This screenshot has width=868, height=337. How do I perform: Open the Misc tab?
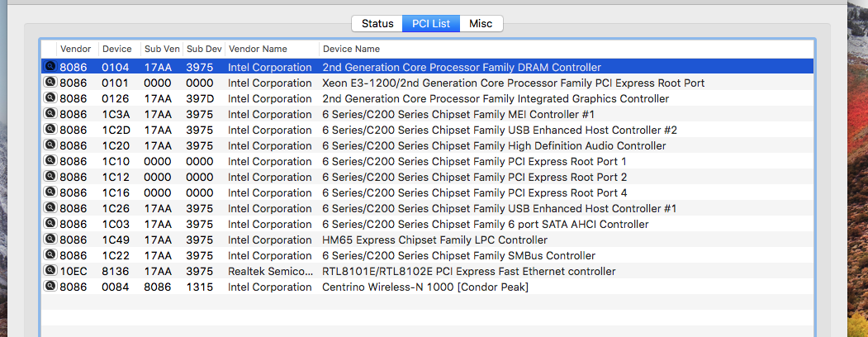[481, 23]
